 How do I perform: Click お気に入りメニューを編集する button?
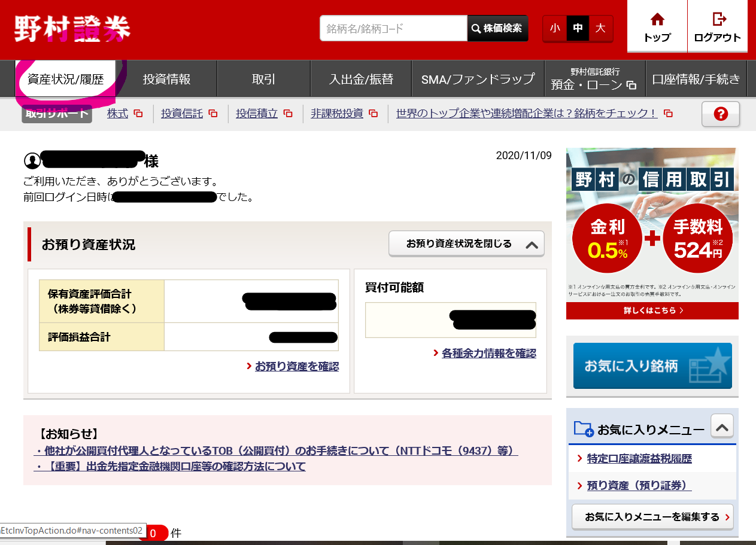[652, 517]
